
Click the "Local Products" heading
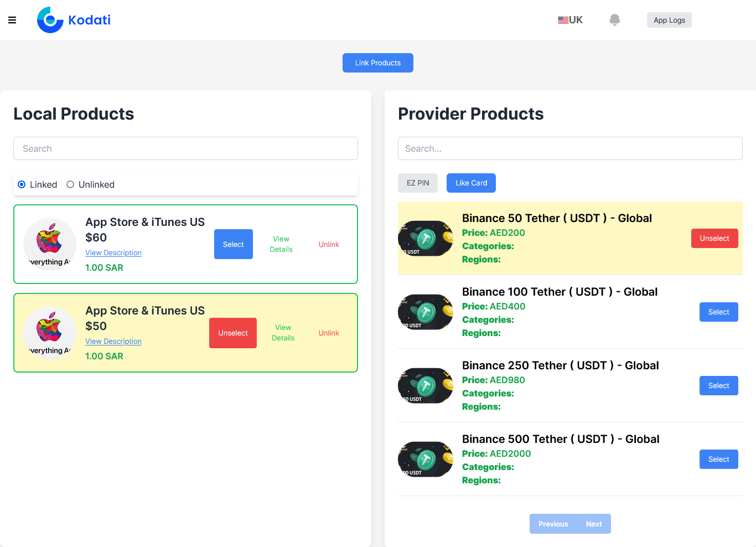pos(74,114)
